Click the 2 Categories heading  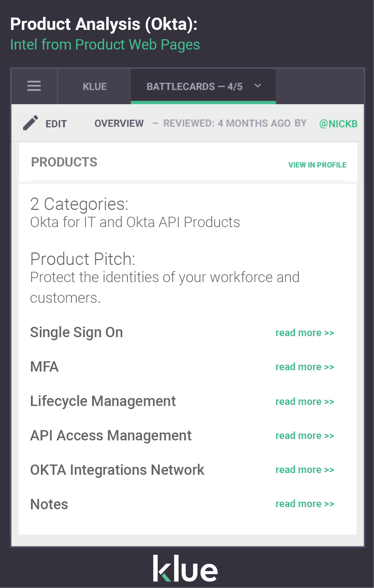[x=79, y=204]
